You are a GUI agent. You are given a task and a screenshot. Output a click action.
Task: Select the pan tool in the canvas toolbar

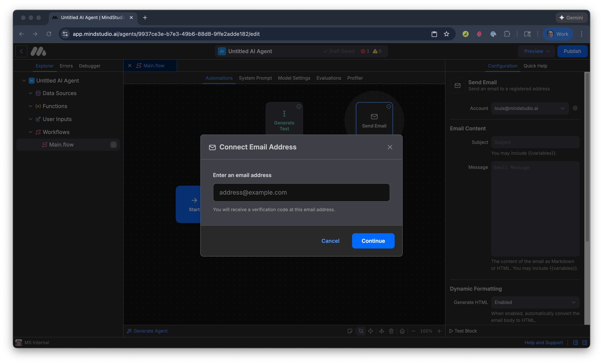coord(371,331)
